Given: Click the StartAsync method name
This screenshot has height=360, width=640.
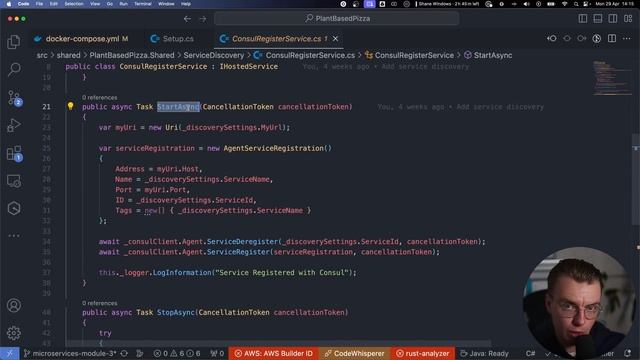Looking at the screenshot, I should 178,107.
